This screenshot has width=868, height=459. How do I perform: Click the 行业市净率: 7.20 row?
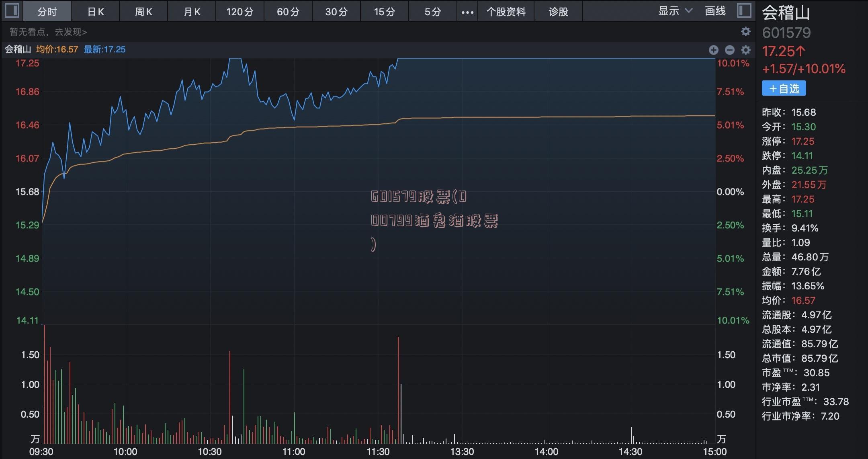(801, 416)
